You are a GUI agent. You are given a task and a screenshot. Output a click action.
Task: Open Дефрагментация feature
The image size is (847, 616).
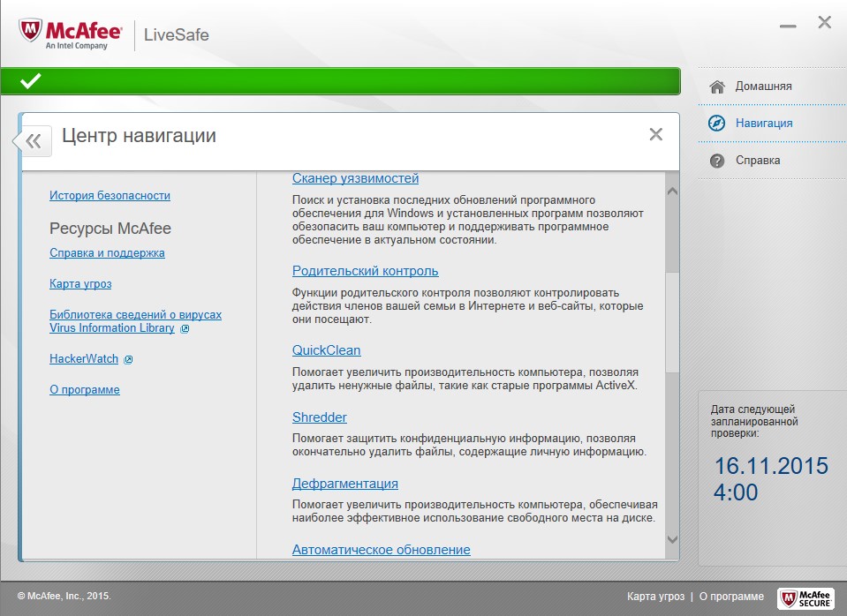coord(345,484)
